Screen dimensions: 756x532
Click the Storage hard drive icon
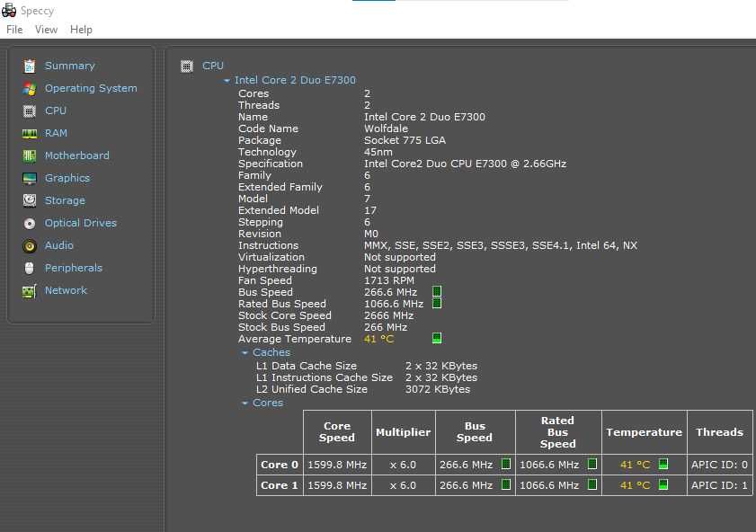click(x=30, y=200)
